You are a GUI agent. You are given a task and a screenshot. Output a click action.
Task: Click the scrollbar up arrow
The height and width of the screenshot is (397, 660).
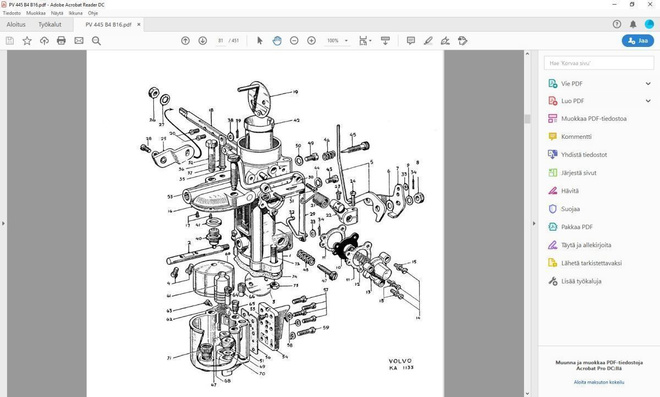(x=527, y=54)
